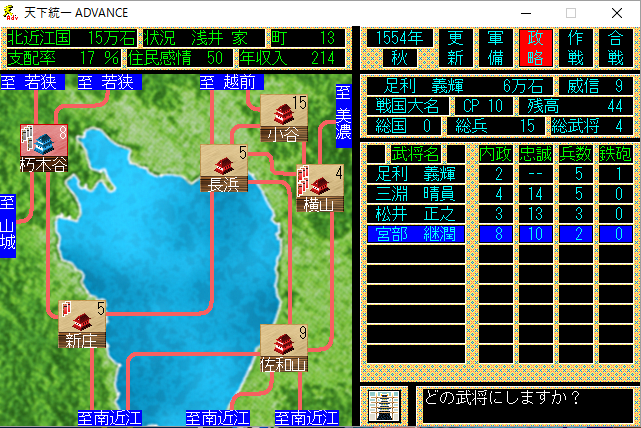
Task: Select the 佐和山 castle icon
Action: coord(284,348)
